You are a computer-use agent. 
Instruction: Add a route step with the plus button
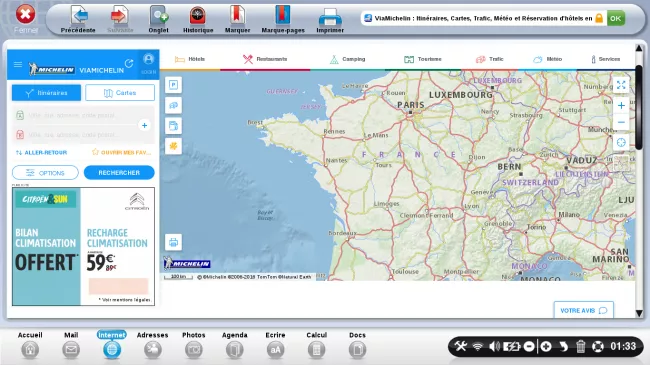point(144,125)
